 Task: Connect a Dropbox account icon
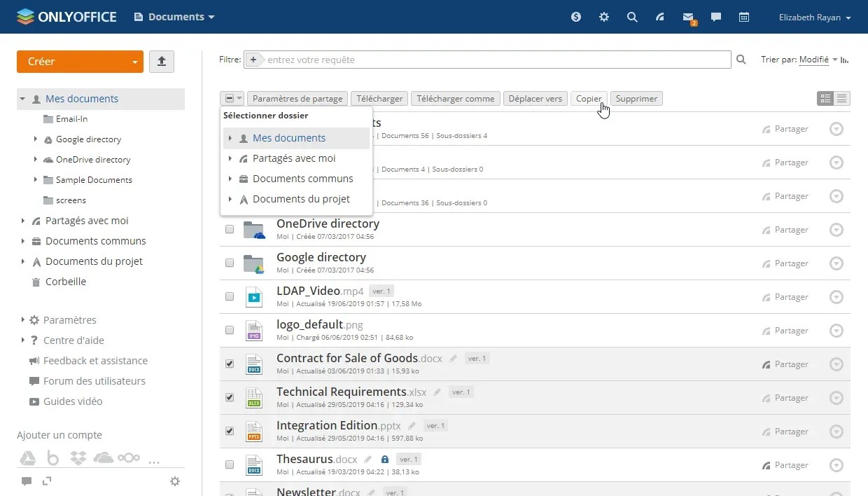pyautogui.click(x=78, y=458)
